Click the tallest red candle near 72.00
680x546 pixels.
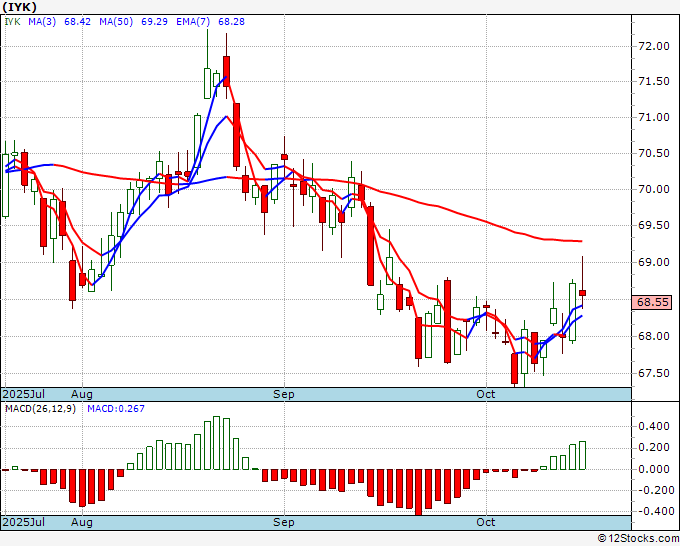[226, 71]
